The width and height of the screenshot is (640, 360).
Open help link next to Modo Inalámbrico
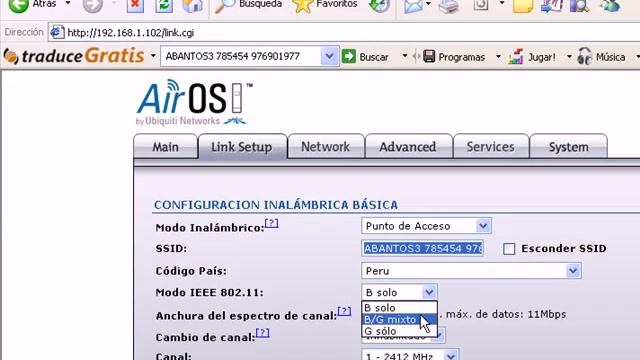tap(271, 223)
